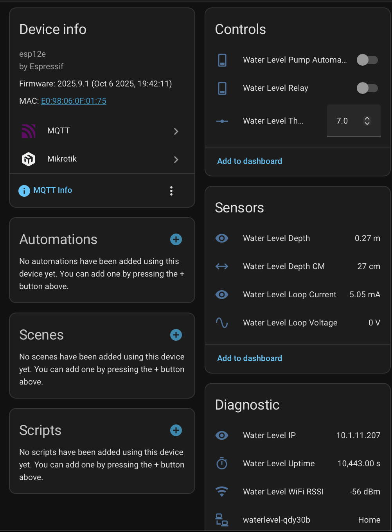Add a new script with plus icon
The width and height of the screenshot is (392, 532).
[176, 430]
